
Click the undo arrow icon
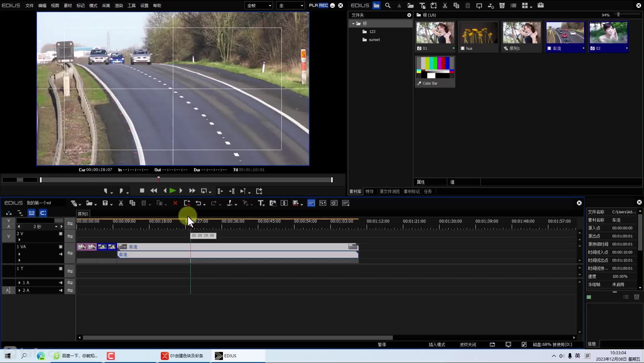point(198,203)
